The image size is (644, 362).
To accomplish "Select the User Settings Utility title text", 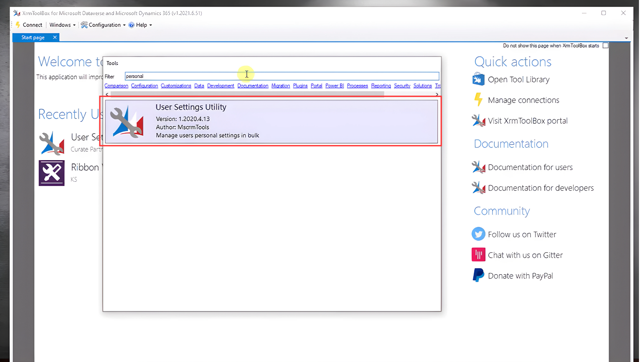I will click(191, 107).
